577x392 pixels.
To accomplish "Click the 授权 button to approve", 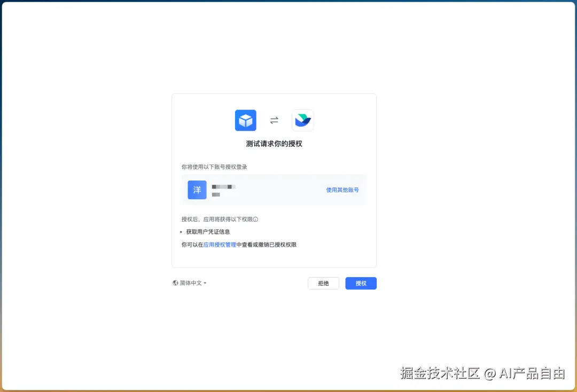I will coord(361,283).
